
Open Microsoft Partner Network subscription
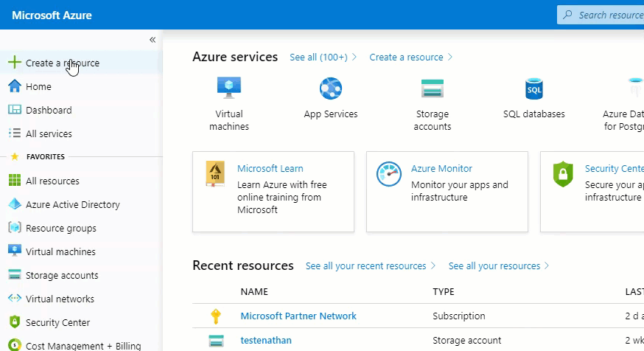click(298, 316)
